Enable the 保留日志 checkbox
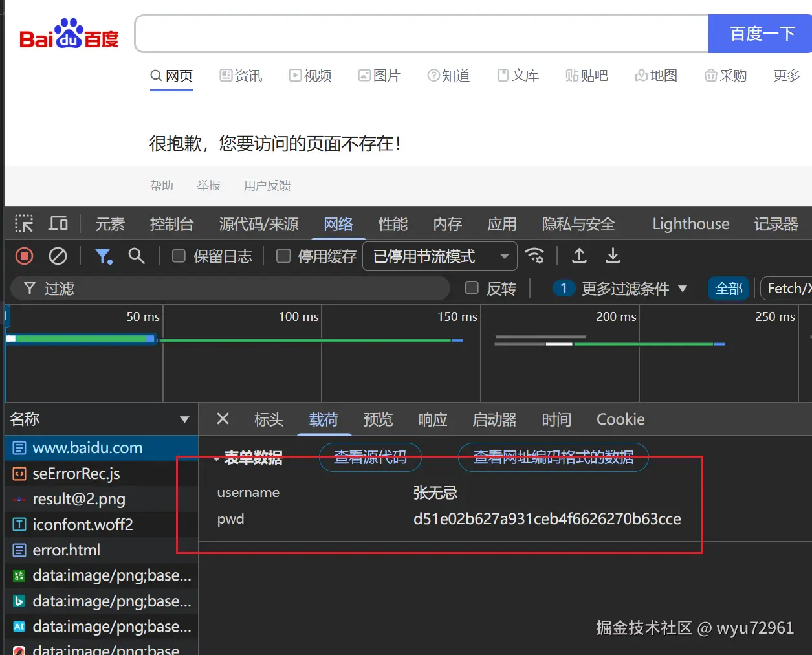Screen dimensions: 812x655 click(x=179, y=256)
